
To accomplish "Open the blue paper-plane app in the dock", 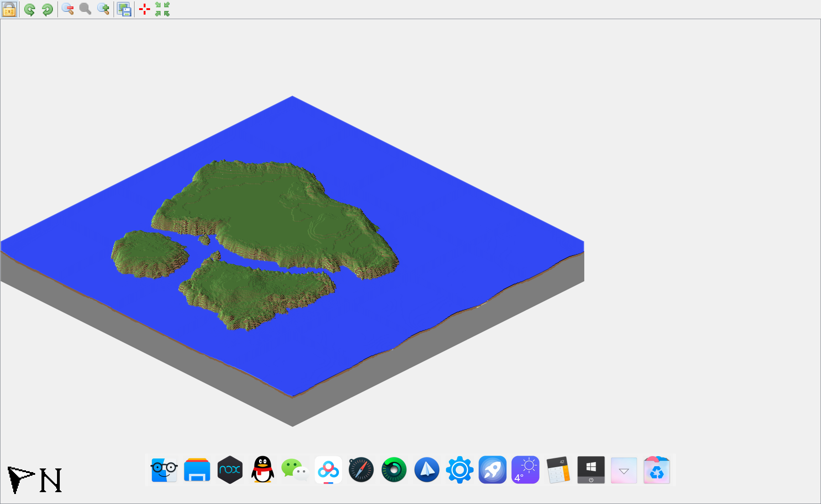I will pos(427,470).
